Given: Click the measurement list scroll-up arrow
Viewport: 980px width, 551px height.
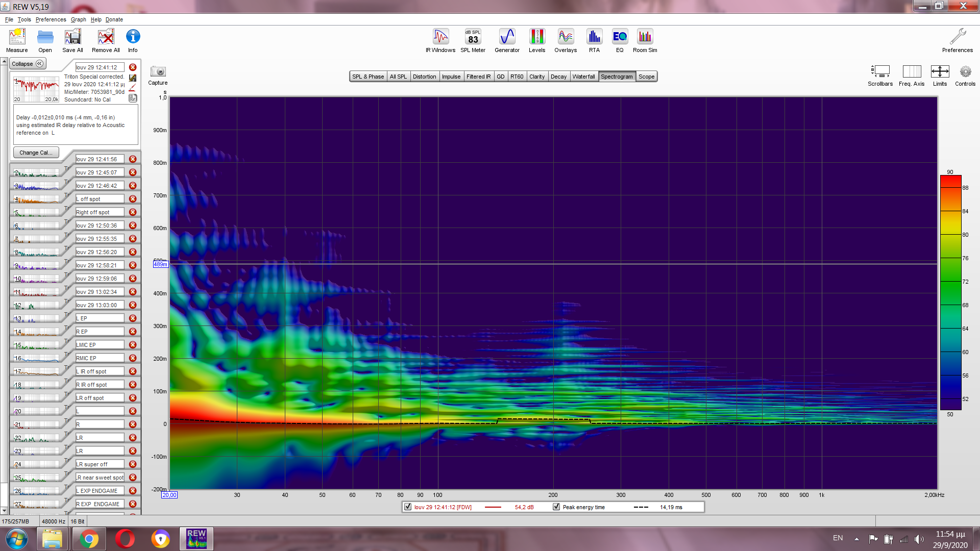Looking at the screenshot, I should point(4,62).
